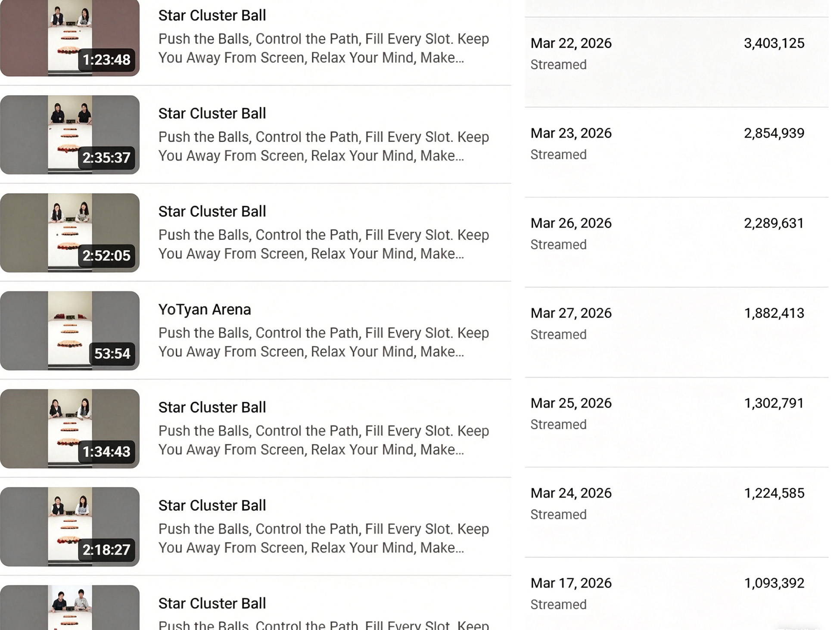Screen dimensions: 840x630
Task: Click the Mar 27, 2026 streamed date
Action: pyautogui.click(x=571, y=313)
